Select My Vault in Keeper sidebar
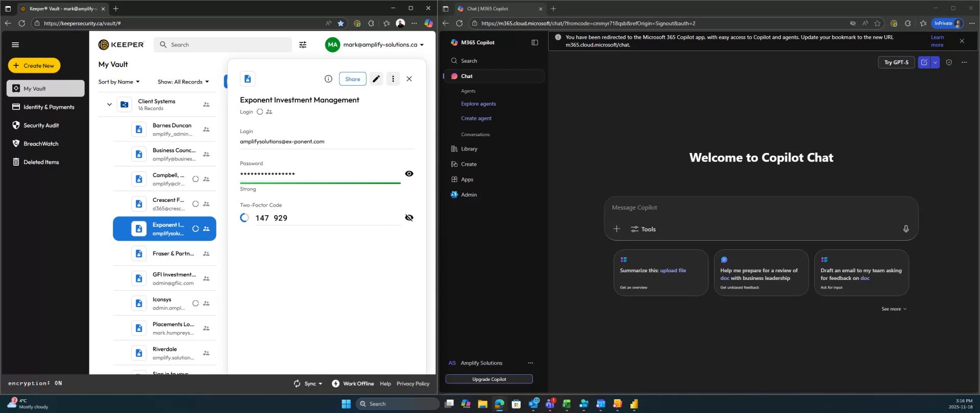Screen dimensions: 980x413 (45, 88)
